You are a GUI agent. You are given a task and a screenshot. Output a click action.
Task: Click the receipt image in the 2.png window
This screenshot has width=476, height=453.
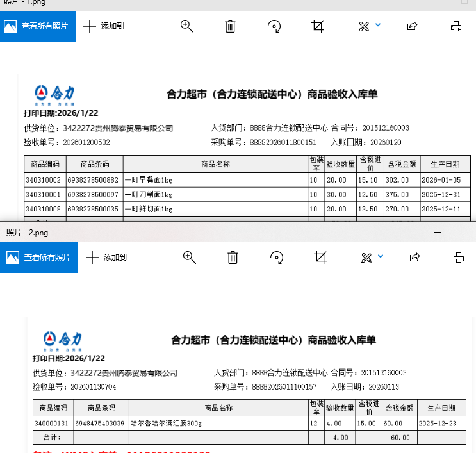pyautogui.click(x=250, y=384)
